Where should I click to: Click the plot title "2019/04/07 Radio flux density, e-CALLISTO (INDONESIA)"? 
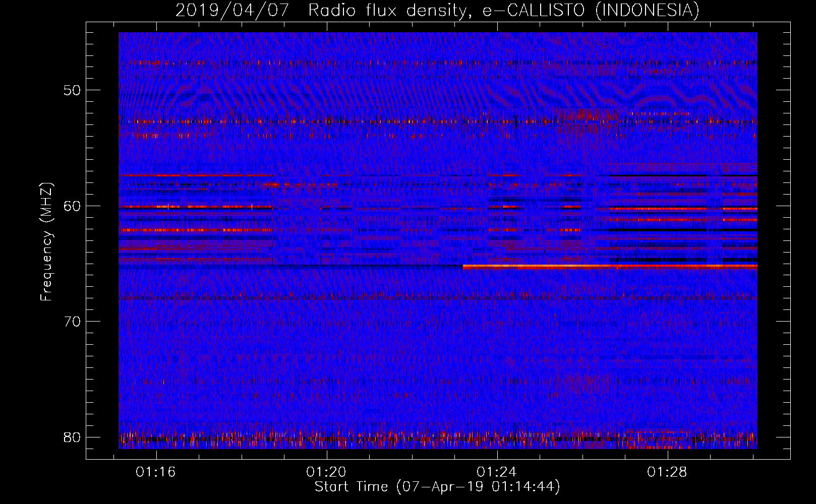(x=437, y=10)
